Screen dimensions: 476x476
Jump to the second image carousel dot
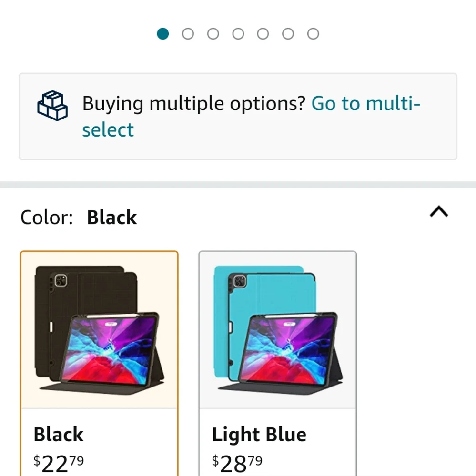point(188,34)
